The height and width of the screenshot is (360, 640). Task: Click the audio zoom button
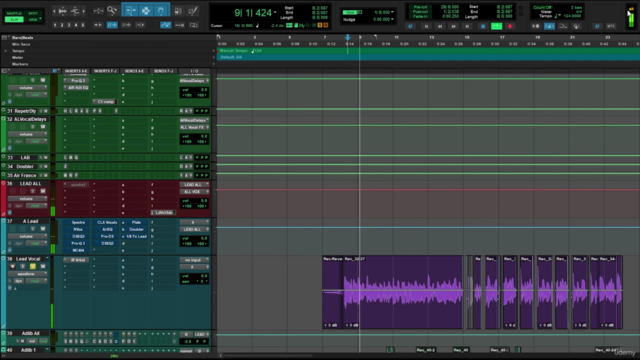tap(62, 11)
